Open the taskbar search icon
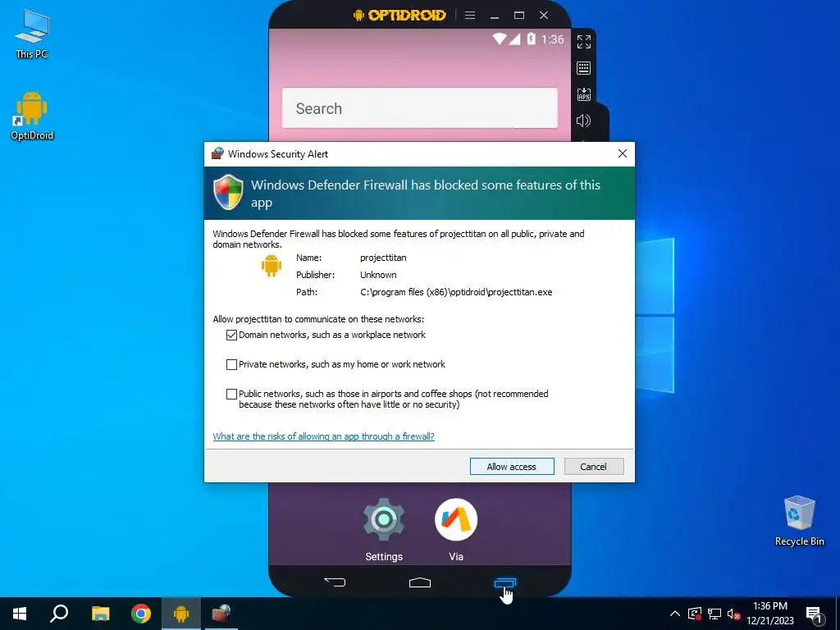Image resolution: width=840 pixels, height=630 pixels. click(59, 614)
